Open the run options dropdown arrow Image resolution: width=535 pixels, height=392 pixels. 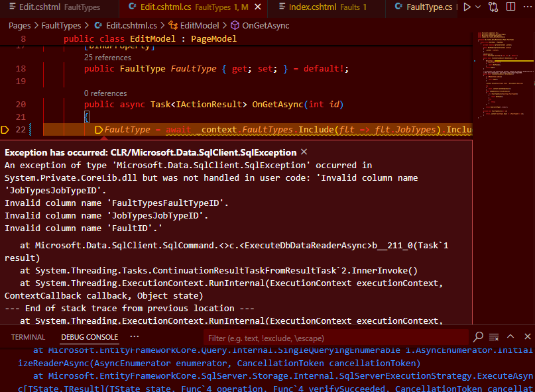click(x=478, y=7)
